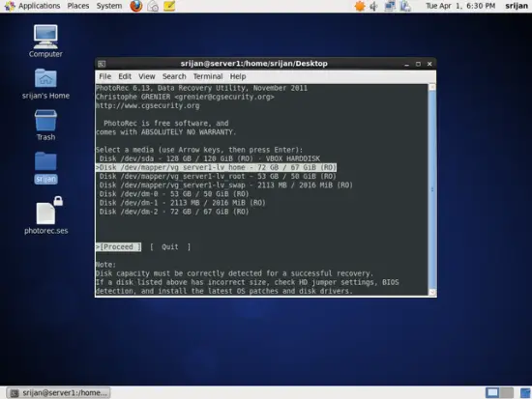The width and height of the screenshot is (532, 399).
Task: Click the terminal scrollbar down arrow
Action: [432, 292]
